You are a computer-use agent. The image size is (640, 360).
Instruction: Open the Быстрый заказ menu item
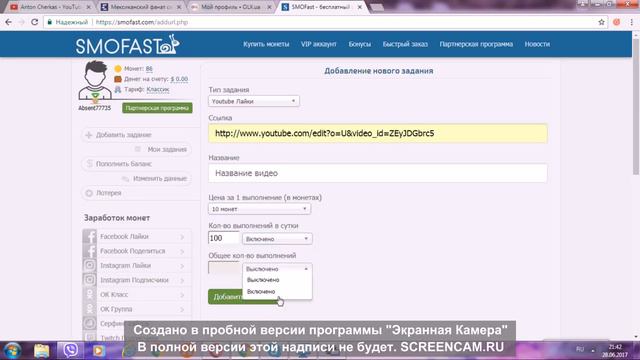coord(405,44)
